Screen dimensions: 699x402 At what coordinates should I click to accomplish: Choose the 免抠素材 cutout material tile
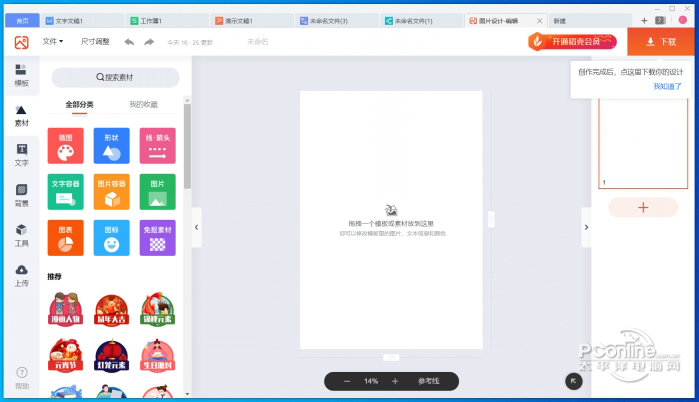(x=157, y=238)
